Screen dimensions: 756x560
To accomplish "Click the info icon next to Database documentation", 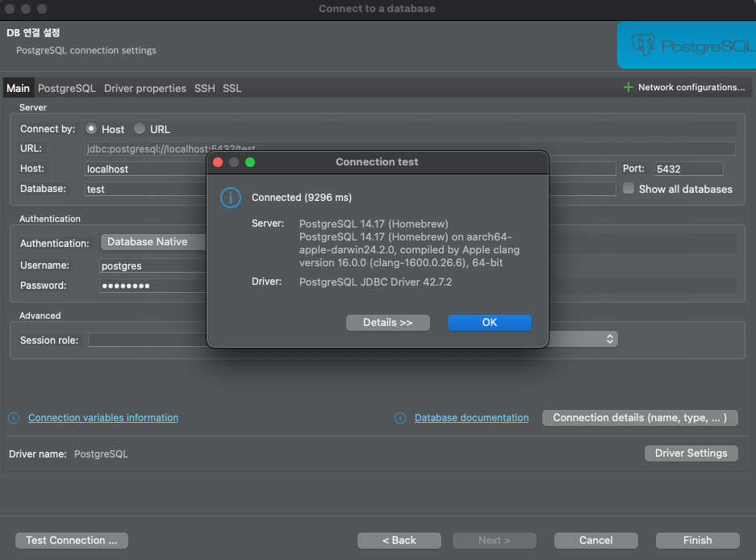I will pyautogui.click(x=400, y=418).
